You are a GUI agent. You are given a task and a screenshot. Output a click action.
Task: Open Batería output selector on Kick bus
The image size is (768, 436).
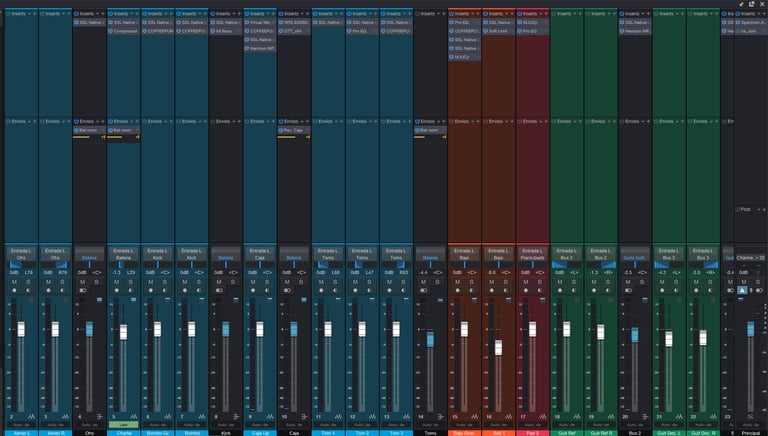(226, 257)
